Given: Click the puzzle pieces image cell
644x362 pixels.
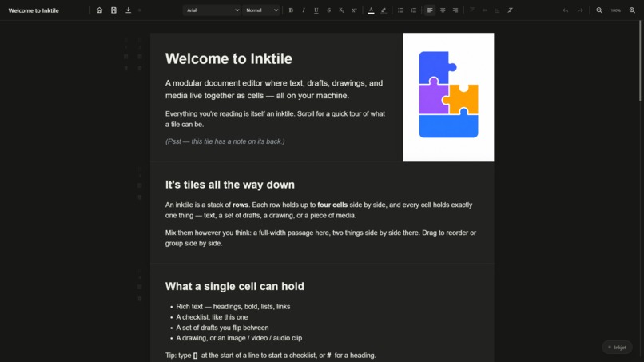Looking at the screenshot, I should tap(448, 97).
